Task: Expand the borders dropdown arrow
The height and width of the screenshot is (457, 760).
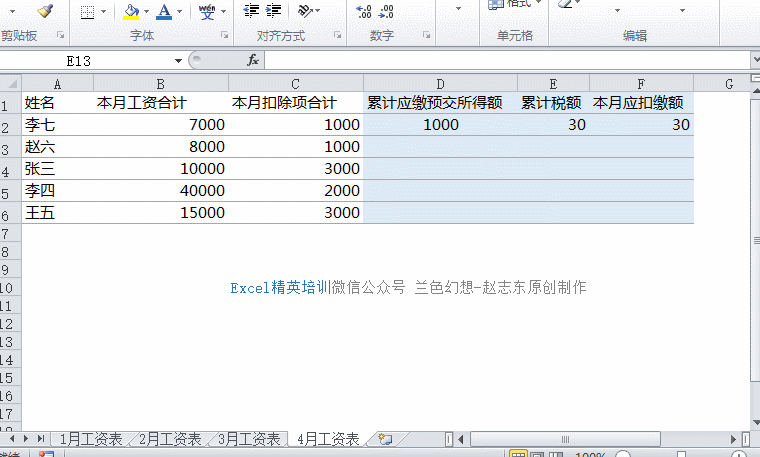Action: pos(103,12)
